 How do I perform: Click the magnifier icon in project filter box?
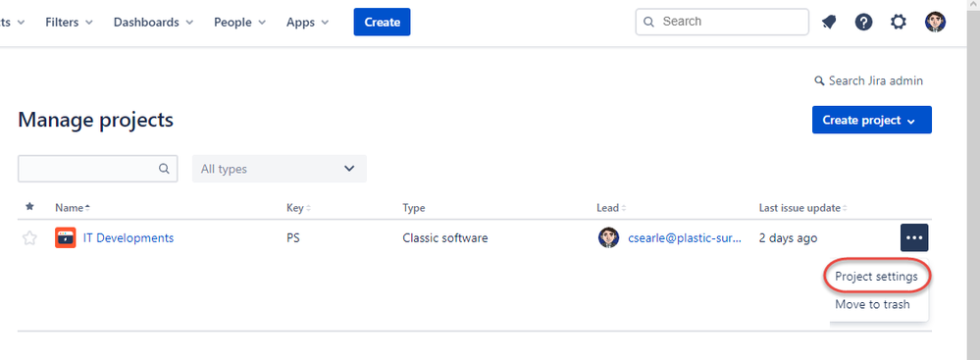coord(164,169)
